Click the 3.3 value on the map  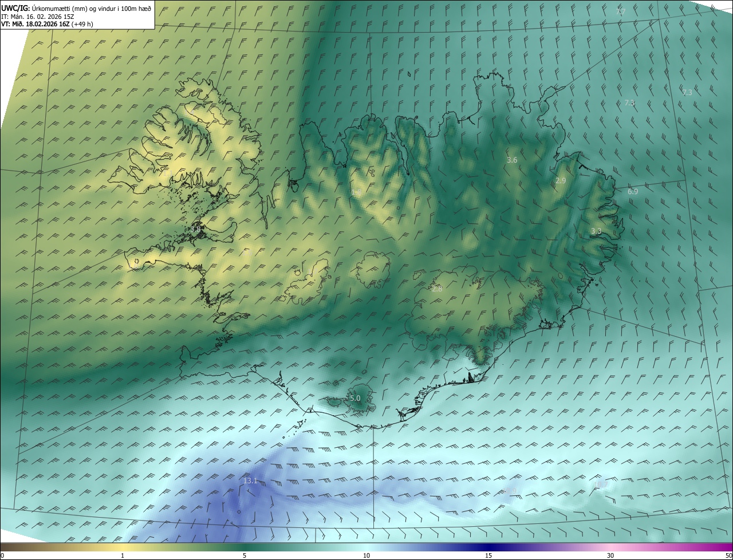596,231
